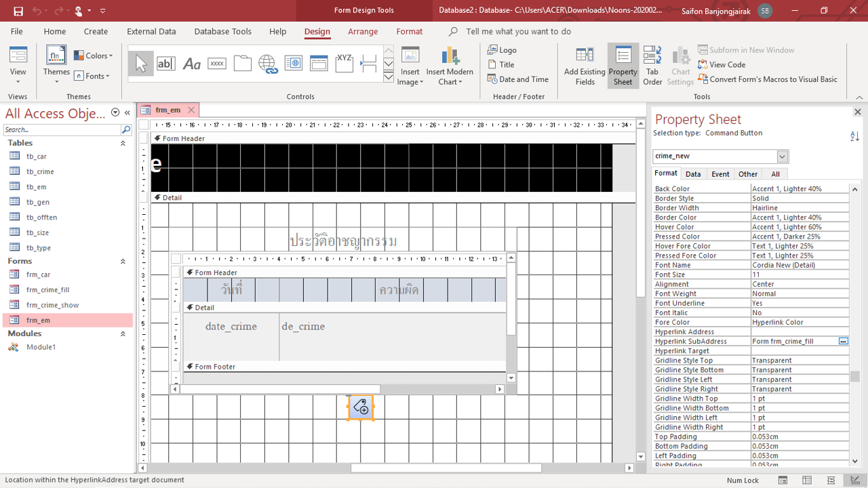Pick the Option Group control

click(x=344, y=64)
